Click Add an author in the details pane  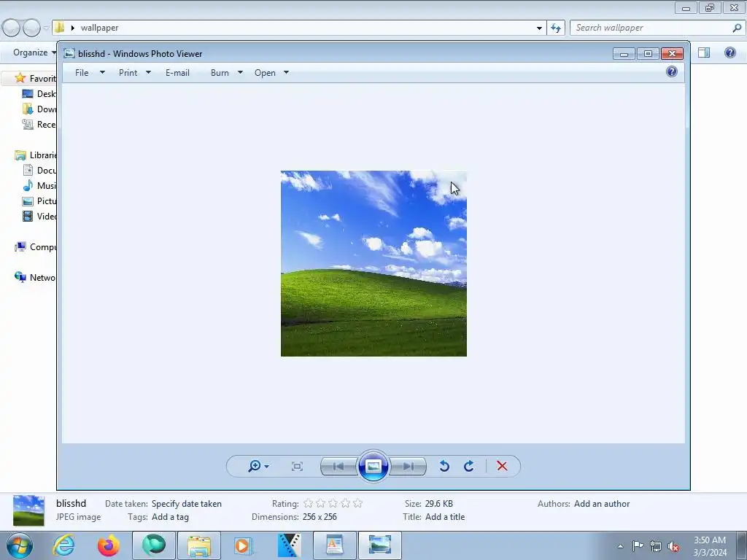click(x=602, y=503)
